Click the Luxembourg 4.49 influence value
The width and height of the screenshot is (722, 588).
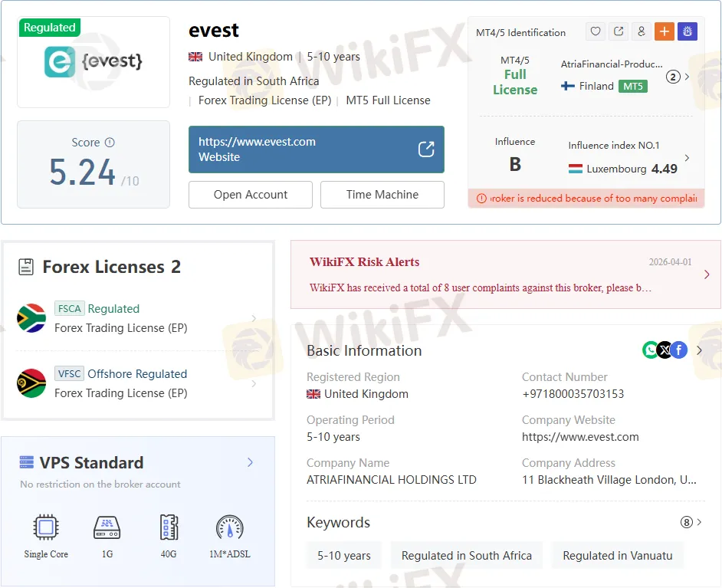point(664,169)
